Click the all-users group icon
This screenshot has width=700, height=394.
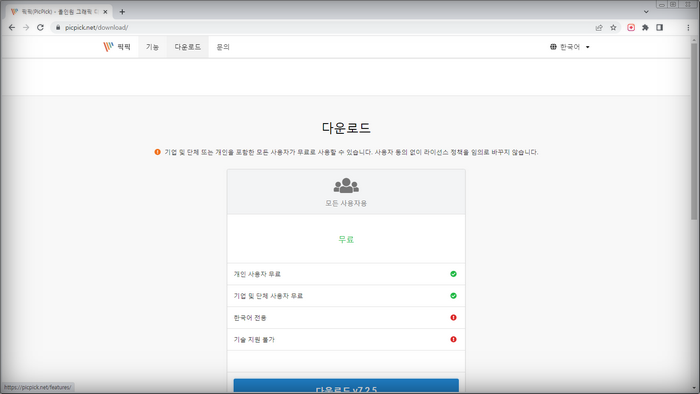coord(346,186)
